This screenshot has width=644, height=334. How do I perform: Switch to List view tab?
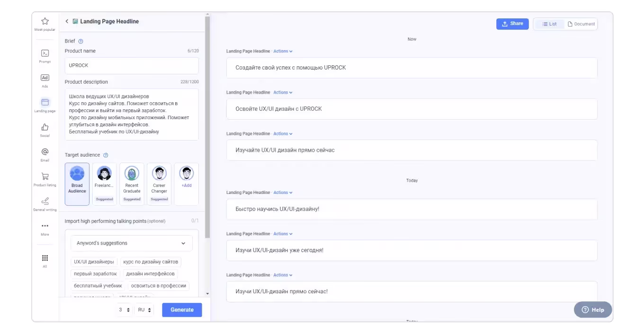(x=549, y=24)
